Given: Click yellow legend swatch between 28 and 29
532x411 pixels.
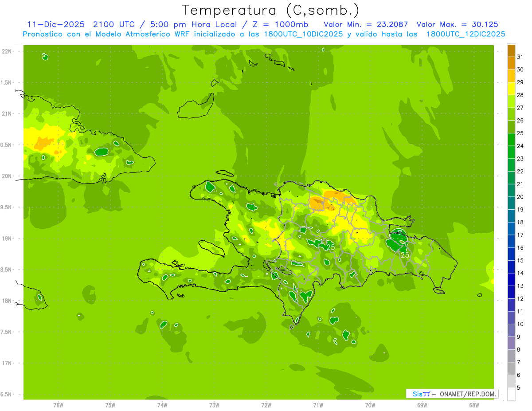Looking at the screenshot, I should pyautogui.click(x=511, y=89).
